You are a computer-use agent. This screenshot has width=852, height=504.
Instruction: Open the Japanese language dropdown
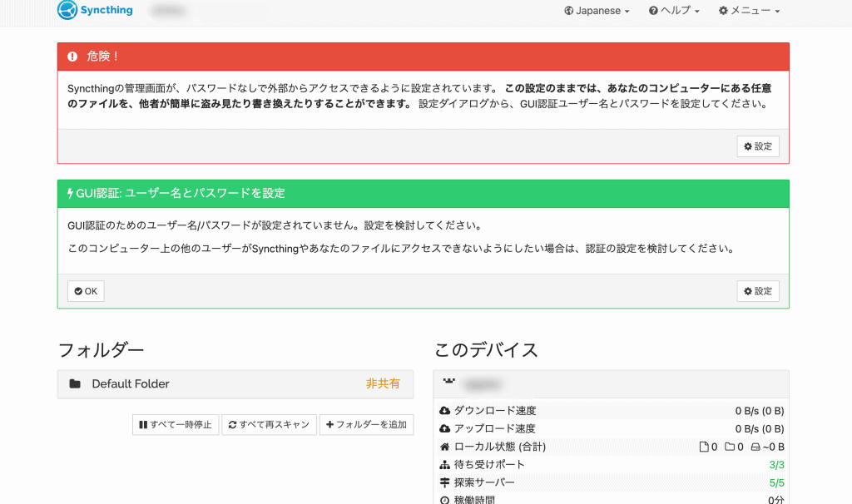point(597,11)
